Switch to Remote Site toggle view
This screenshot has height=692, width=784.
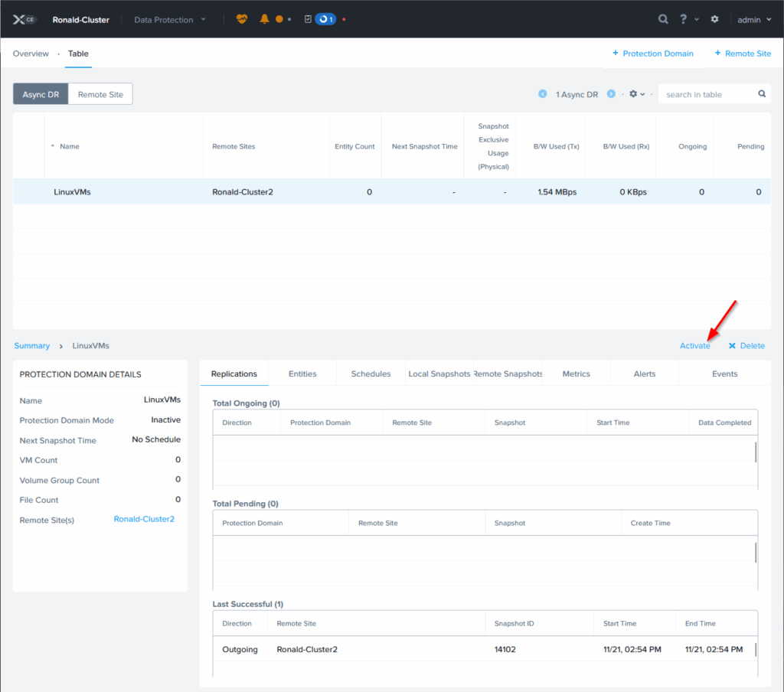[x=100, y=94]
